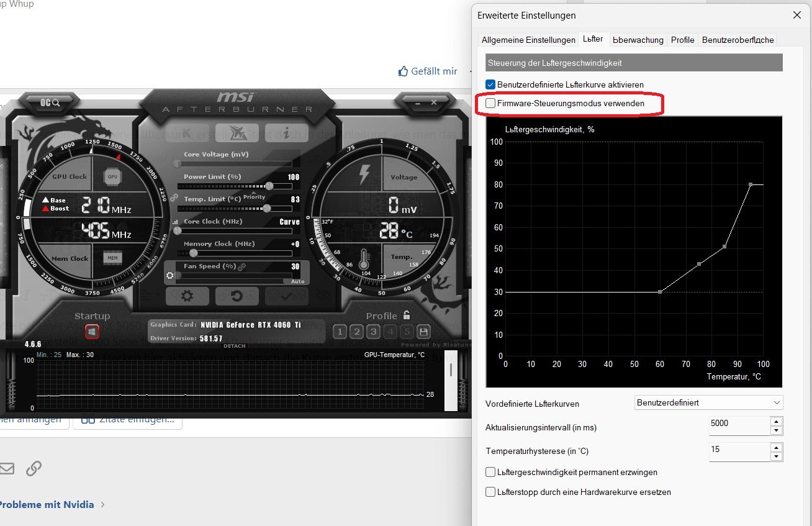Open curve editor icon beside Core Clock
The image size is (812, 526).
pos(174,222)
